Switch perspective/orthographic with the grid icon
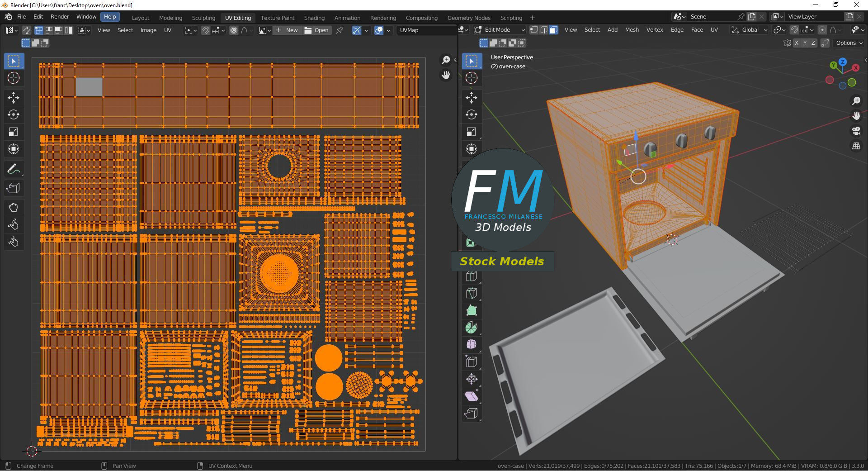This screenshot has height=471, width=868. coord(856,146)
